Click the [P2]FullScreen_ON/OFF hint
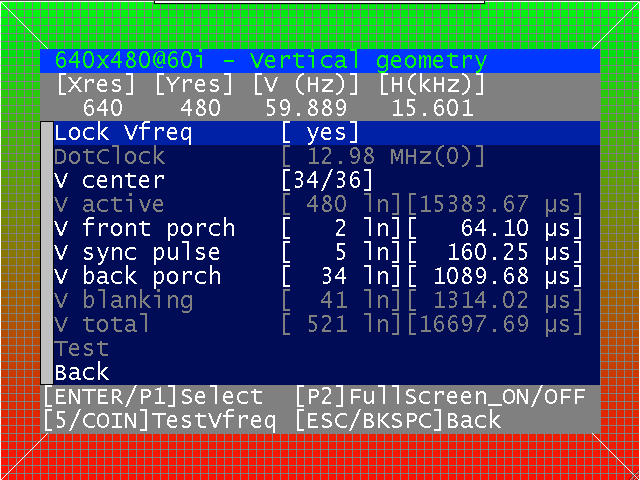The width and height of the screenshot is (640, 480). (x=440, y=397)
